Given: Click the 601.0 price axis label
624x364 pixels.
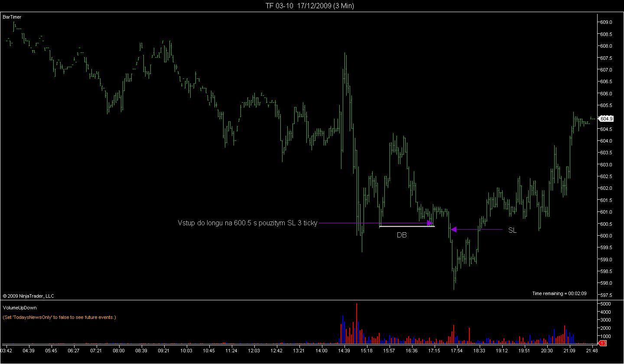Looking at the screenshot, I should [606, 212].
